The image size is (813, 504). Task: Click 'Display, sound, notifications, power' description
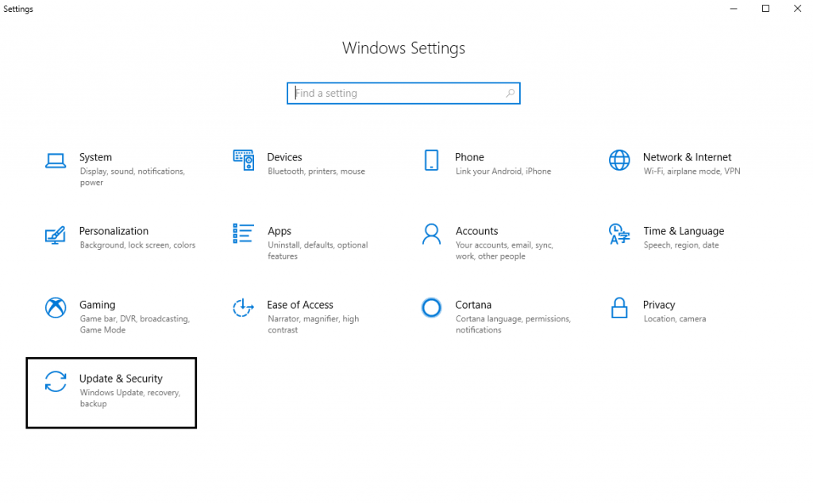[133, 177]
